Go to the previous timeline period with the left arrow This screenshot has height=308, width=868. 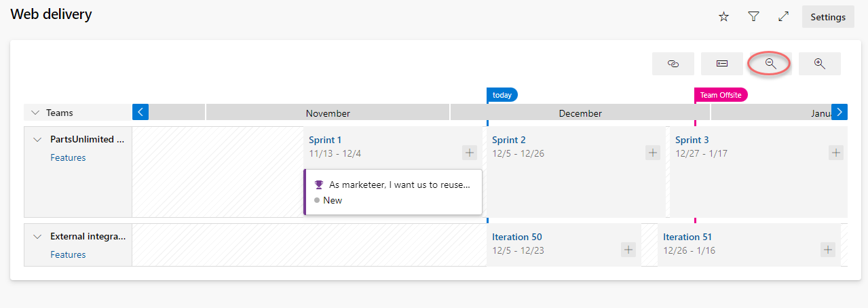tap(140, 112)
